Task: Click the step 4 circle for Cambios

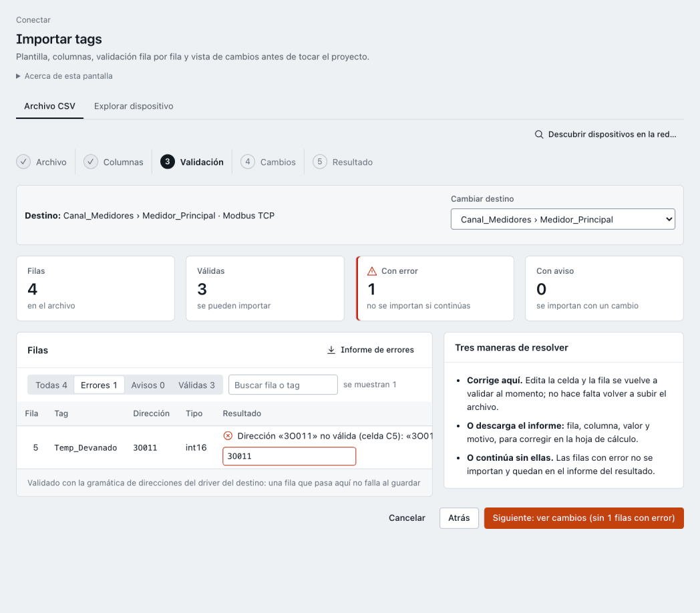Action: coord(248,162)
